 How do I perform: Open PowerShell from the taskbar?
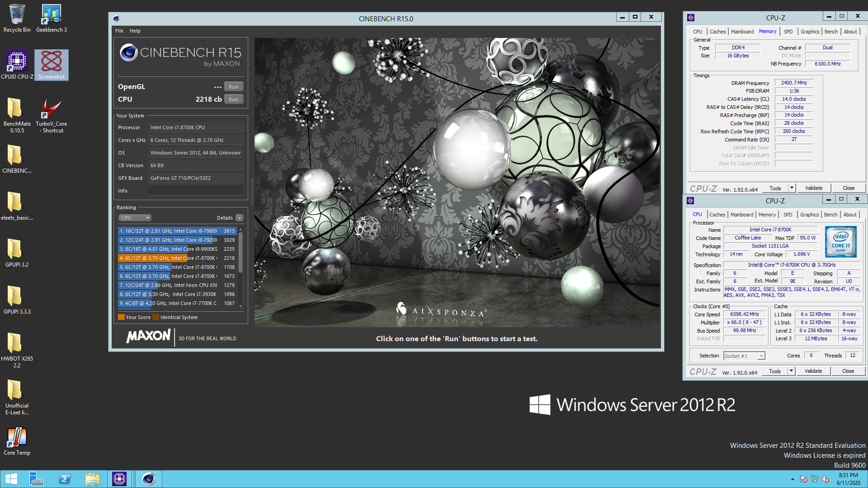[x=65, y=479]
